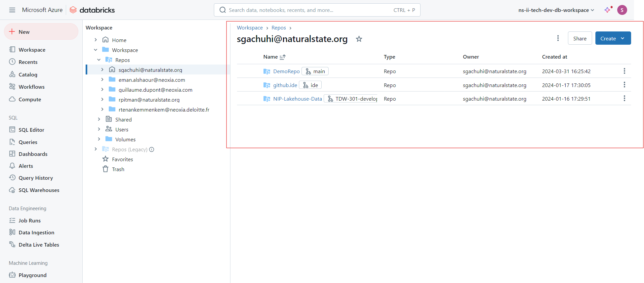Open Queries in the left sidebar

28,142
